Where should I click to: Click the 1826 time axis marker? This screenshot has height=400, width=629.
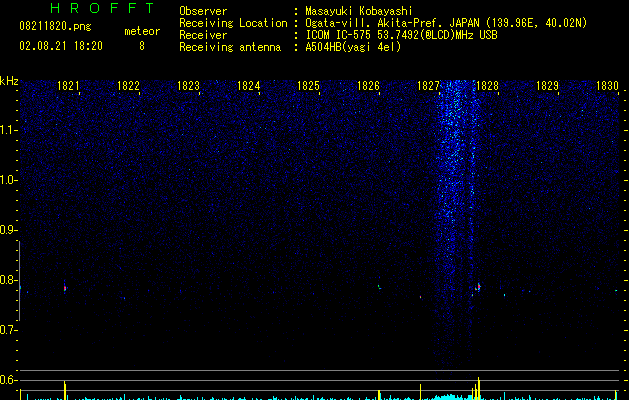point(368,86)
